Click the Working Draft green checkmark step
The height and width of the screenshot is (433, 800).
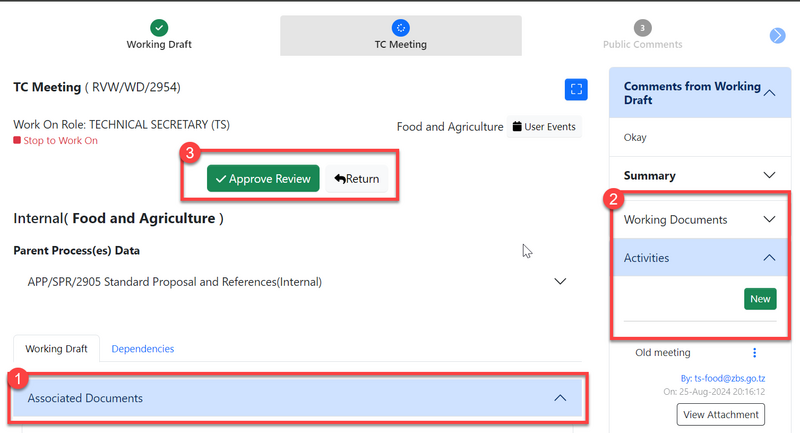click(x=159, y=28)
